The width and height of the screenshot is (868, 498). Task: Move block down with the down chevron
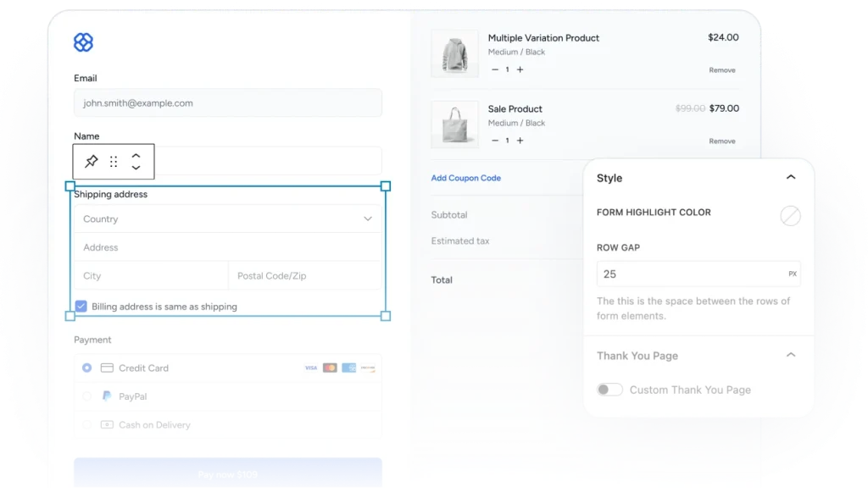(x=136, y=167)
